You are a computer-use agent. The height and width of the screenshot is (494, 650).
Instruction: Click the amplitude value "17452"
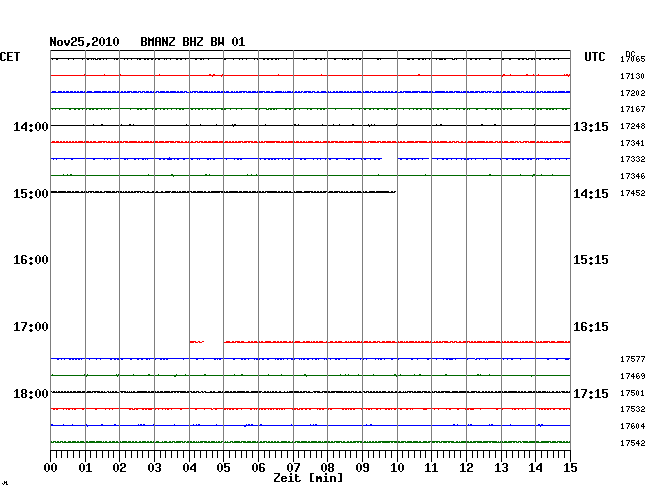coord(633,193)
